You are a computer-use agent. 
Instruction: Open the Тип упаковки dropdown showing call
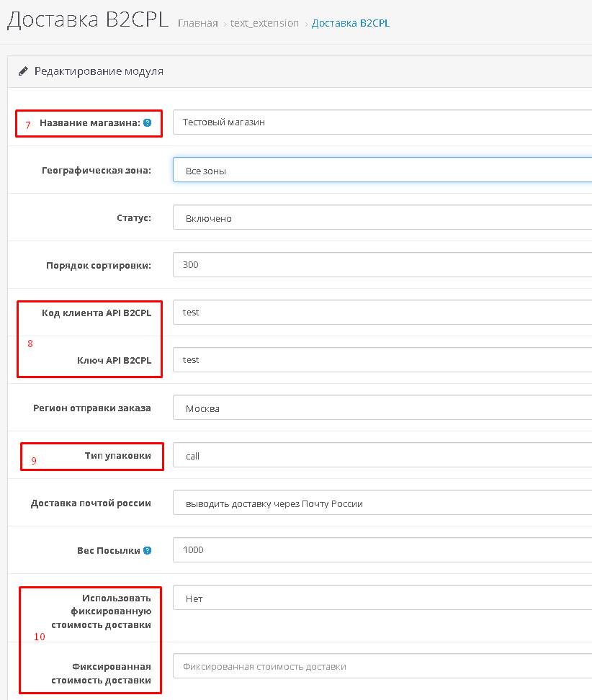tap(382, 455)
